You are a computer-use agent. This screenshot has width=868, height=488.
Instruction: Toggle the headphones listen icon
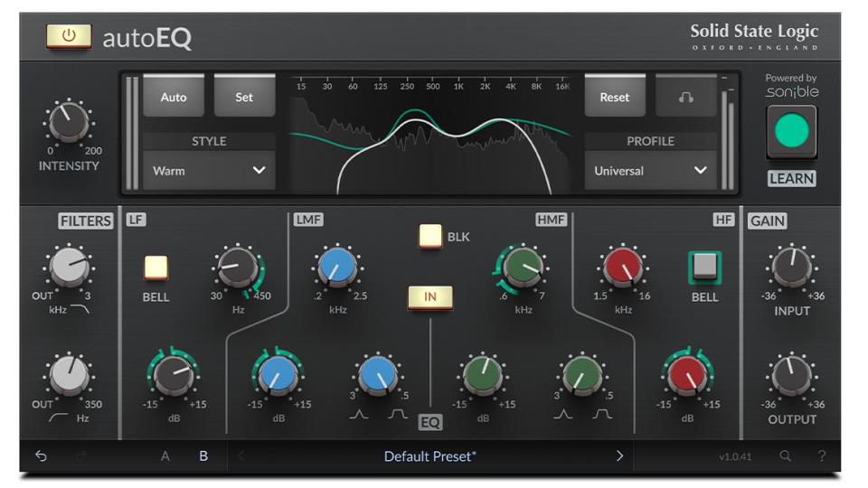click(x=685, y=97)
